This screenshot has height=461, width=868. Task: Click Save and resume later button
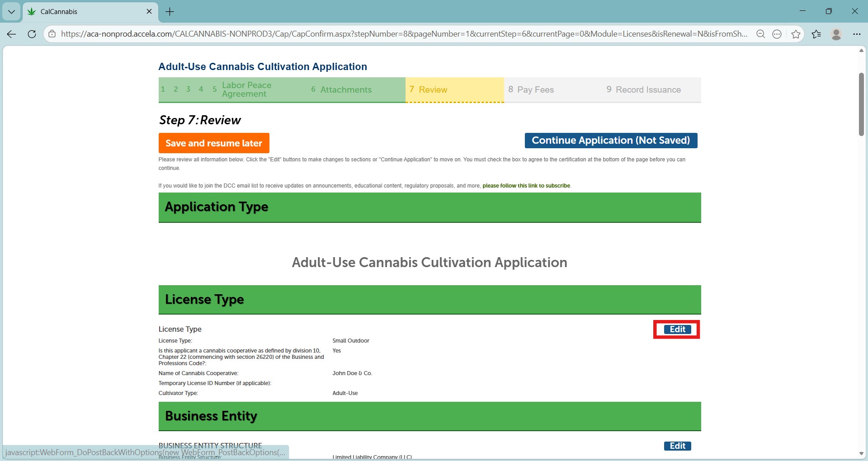click(x=214, y=143)
